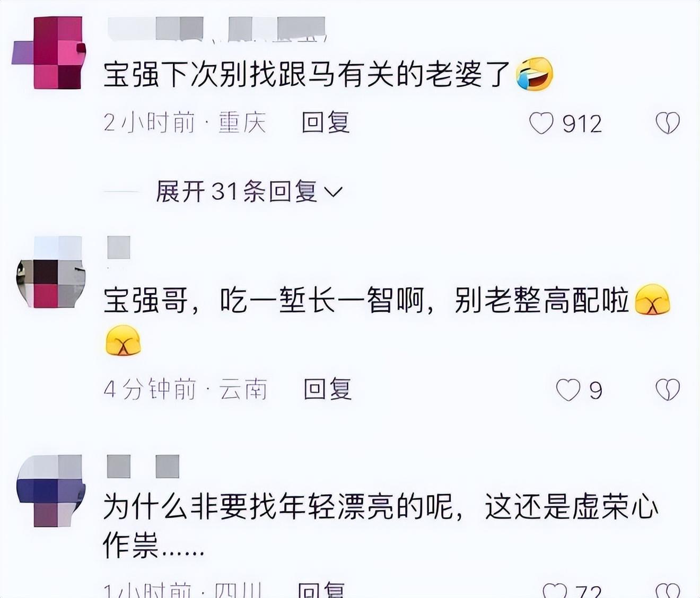Viewport: 700px width, 598px height.
Task: Open the third commenter's blue avatar
Action: [51, 491]
